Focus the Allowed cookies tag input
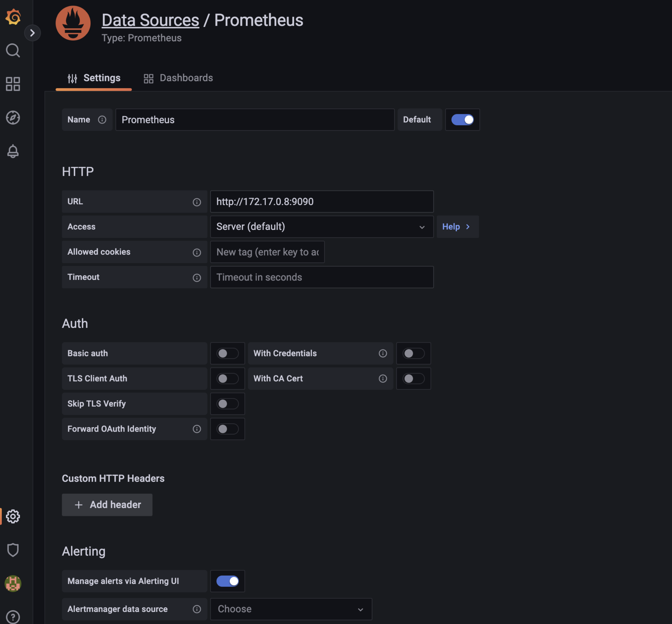This screenshot has width=672, height=624. point(267,252)
